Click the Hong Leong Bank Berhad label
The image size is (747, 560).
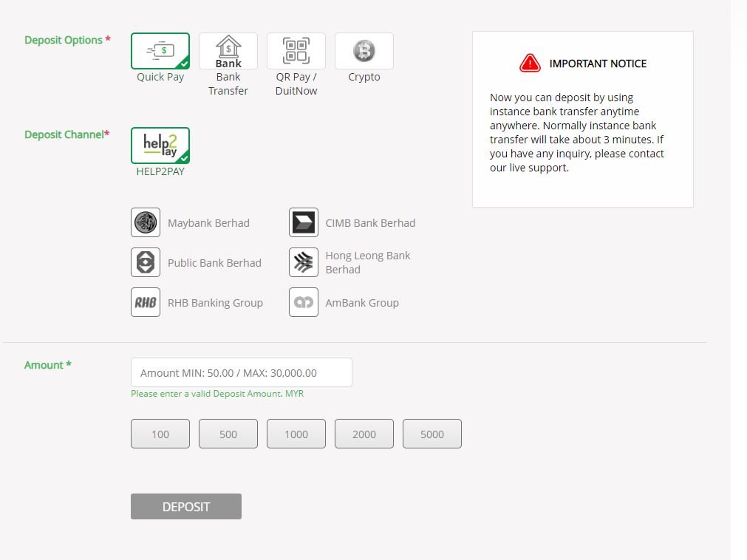click(x=368, y=262)
